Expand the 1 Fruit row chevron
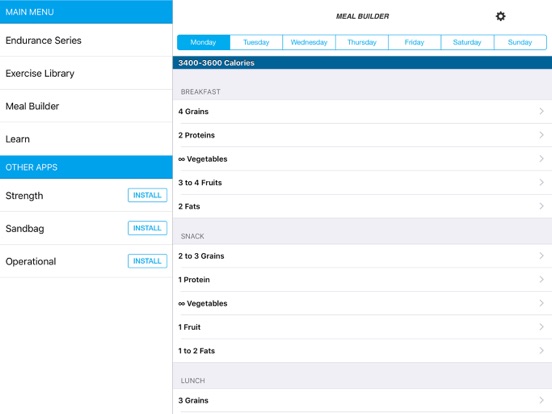Viewport: 552px width, 414px height. pos(541,327)
